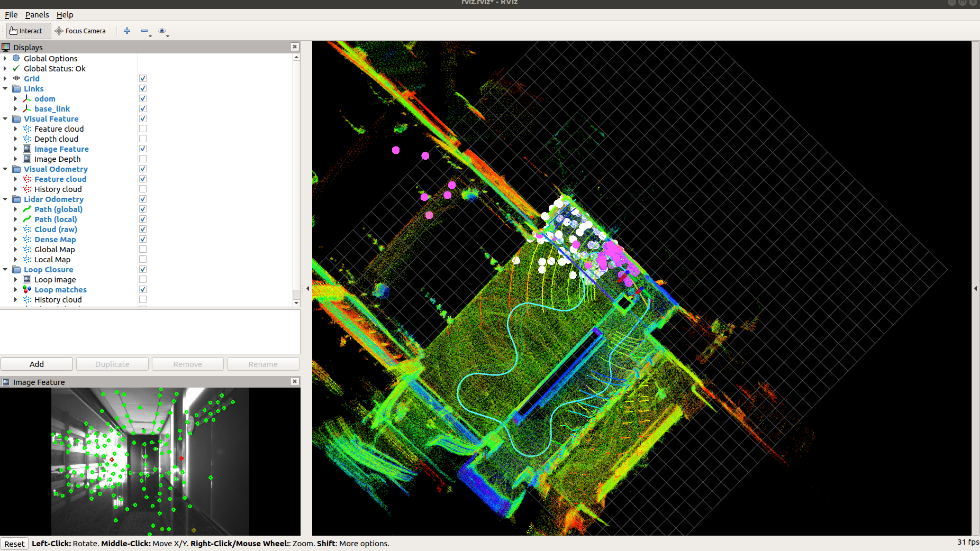Click the Image Feature camera view
The image size is (980, 551).
pos(150,462)
